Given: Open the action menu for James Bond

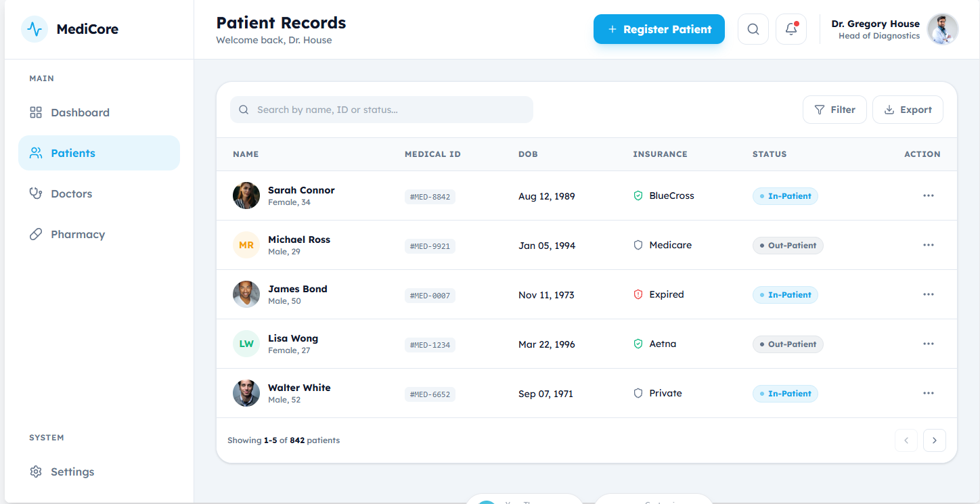Looking at the screenshot, I should (x=928, y=294).
